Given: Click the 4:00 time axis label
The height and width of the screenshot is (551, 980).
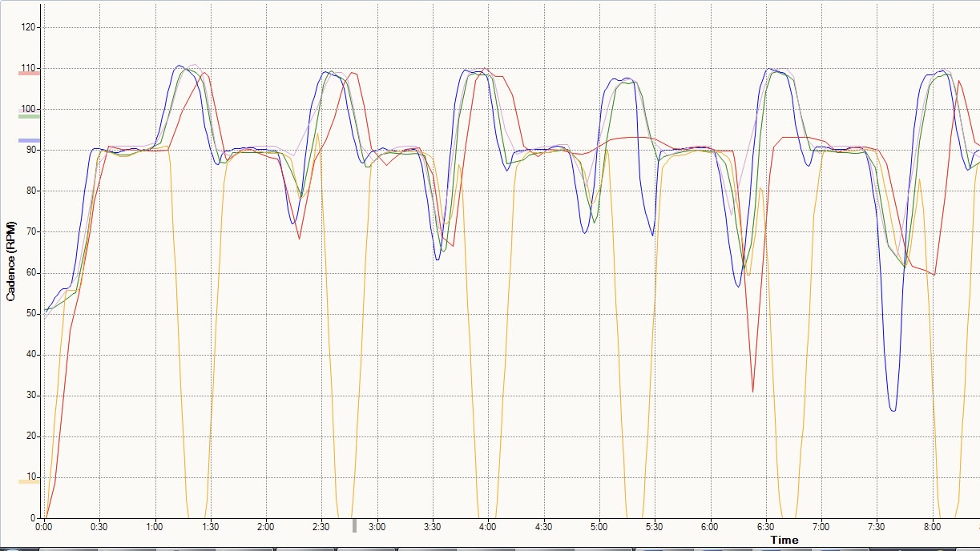Looking at the screenshot, I should (487, 528).
